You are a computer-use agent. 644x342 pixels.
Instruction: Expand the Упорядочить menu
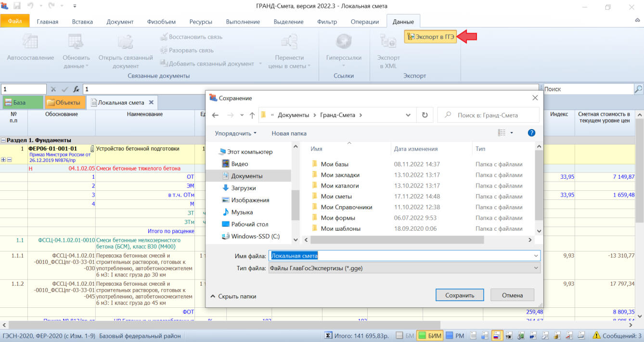pos(235,133)
